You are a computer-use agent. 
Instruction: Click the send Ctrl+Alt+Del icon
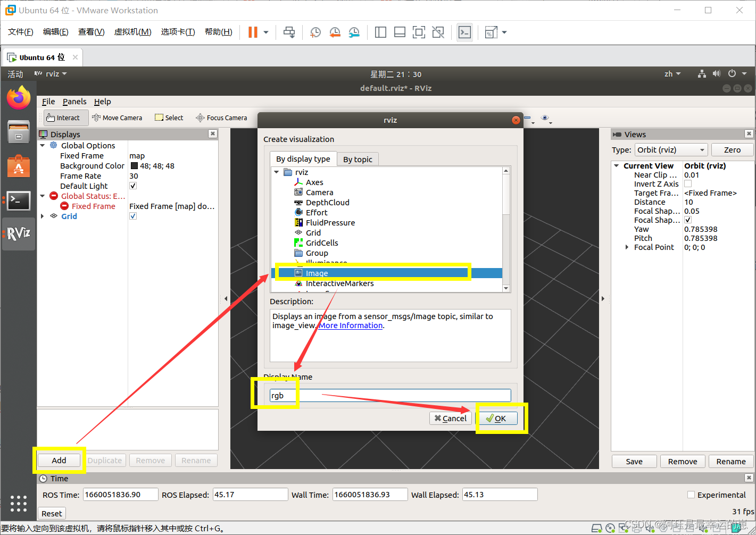point(289,32)
